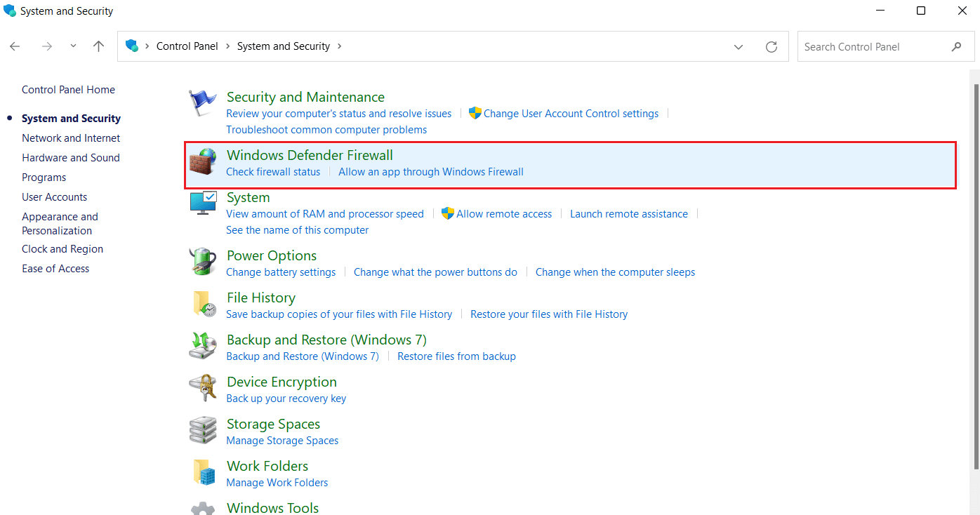Open Appearance and Personalization category

click(60, 223)
